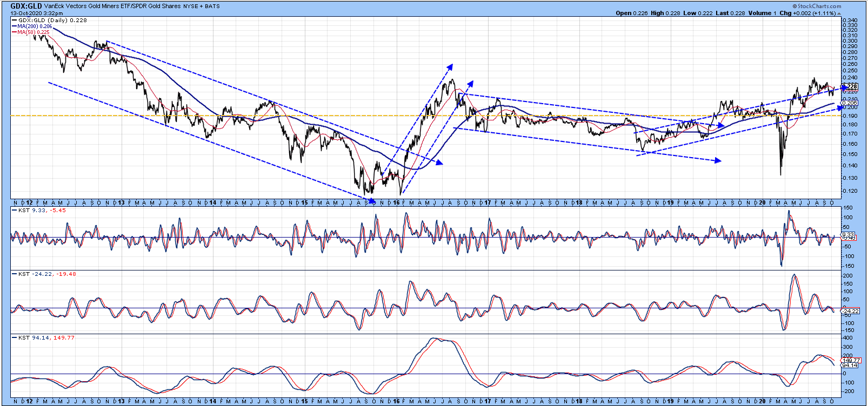Click the 0.120 price axis label
This screenshot has height=406, width=868.
pyautogui.click(x=850, y=191)
